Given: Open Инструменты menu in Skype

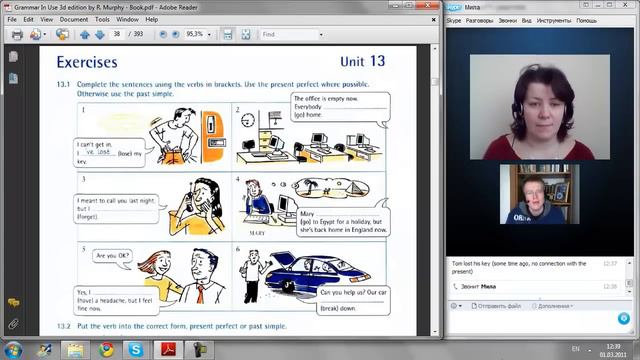Looking at the screenshot, I should pos(553,20).
